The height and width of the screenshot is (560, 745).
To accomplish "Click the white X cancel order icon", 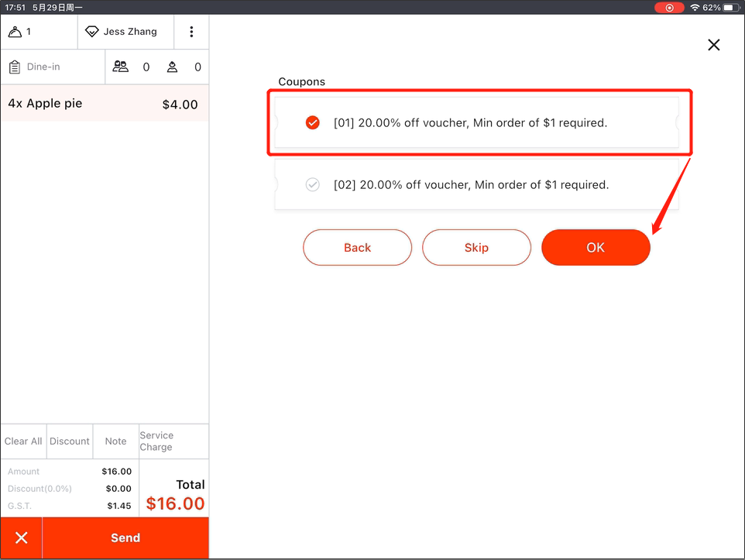I will pos(22,538).
